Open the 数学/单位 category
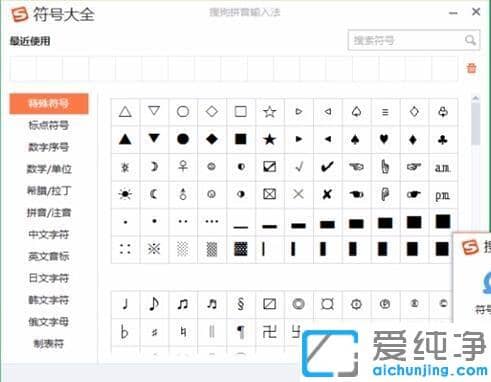Viewport: 491px width, 382px height. click(x=49, y=169)
